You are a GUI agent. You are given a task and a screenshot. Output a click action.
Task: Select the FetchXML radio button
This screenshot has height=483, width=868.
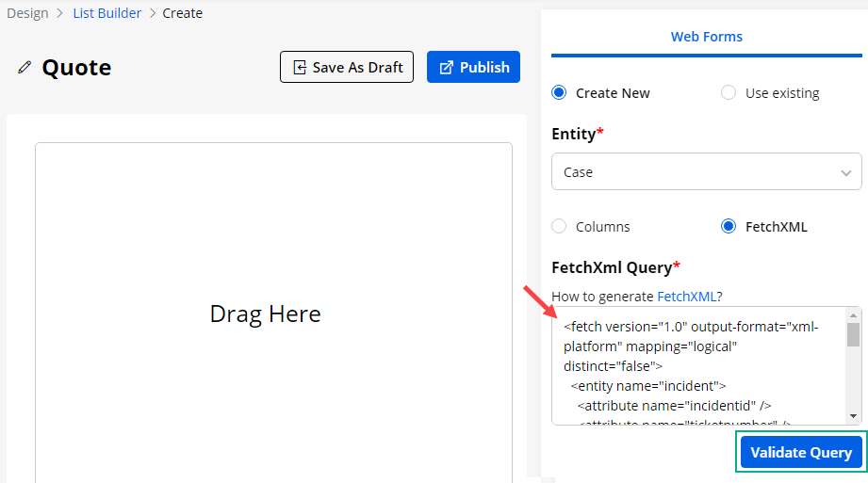coord(729,226)
